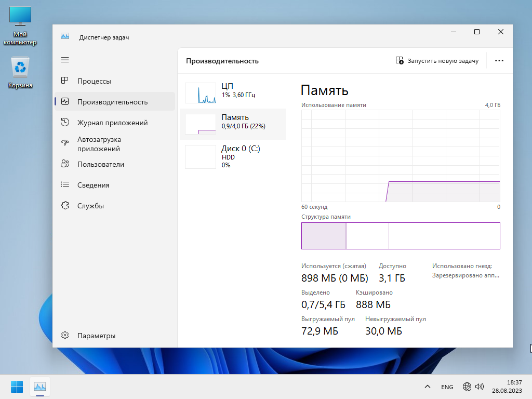
Task: Click the Details list icon
Action: click(65, 184)
